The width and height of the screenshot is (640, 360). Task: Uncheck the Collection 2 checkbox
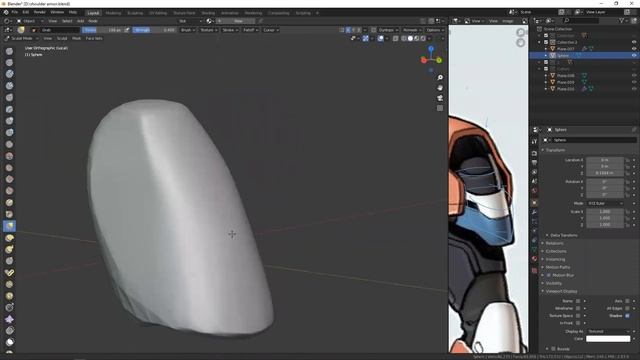(546, 42)
